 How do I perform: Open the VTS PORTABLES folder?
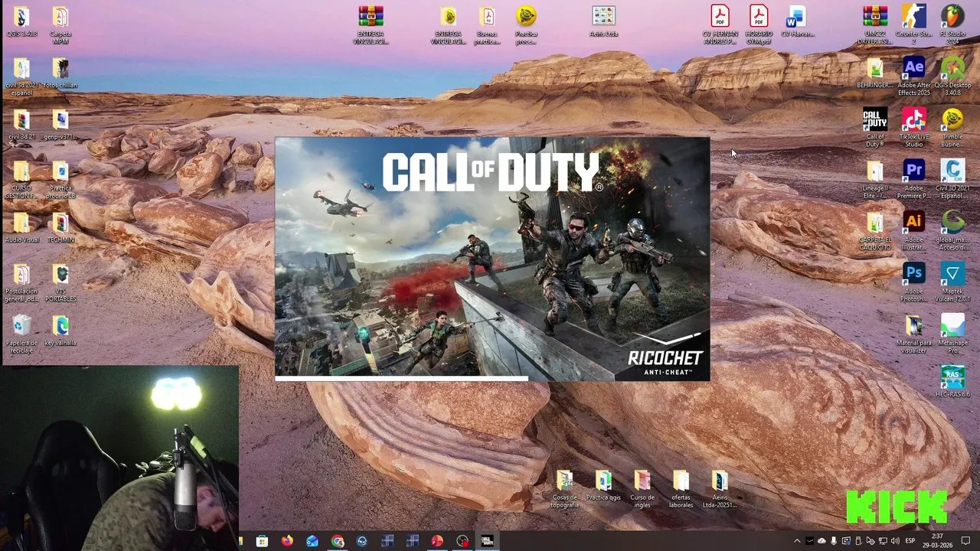[60, 283]
